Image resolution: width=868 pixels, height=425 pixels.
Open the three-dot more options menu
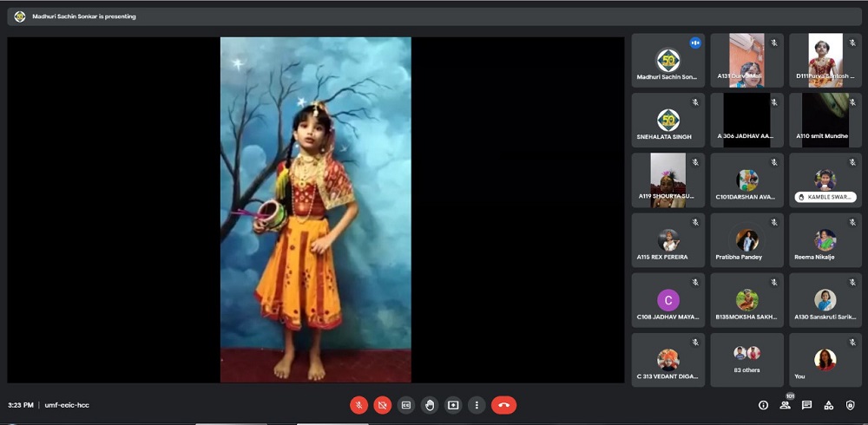[476, 405]
